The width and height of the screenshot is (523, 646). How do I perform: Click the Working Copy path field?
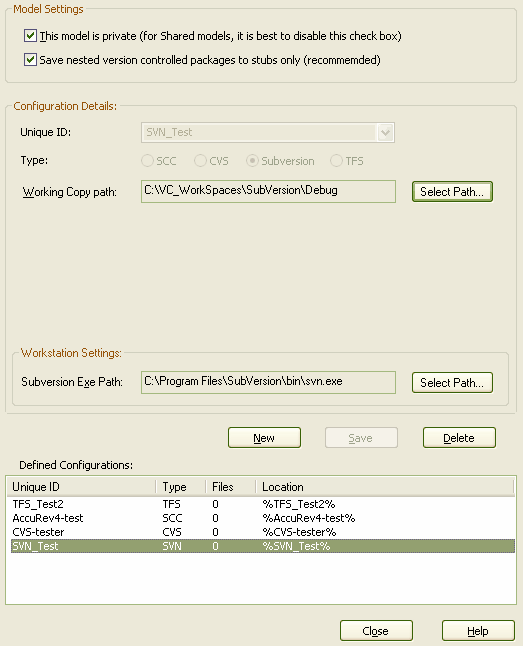pos(268,191)
